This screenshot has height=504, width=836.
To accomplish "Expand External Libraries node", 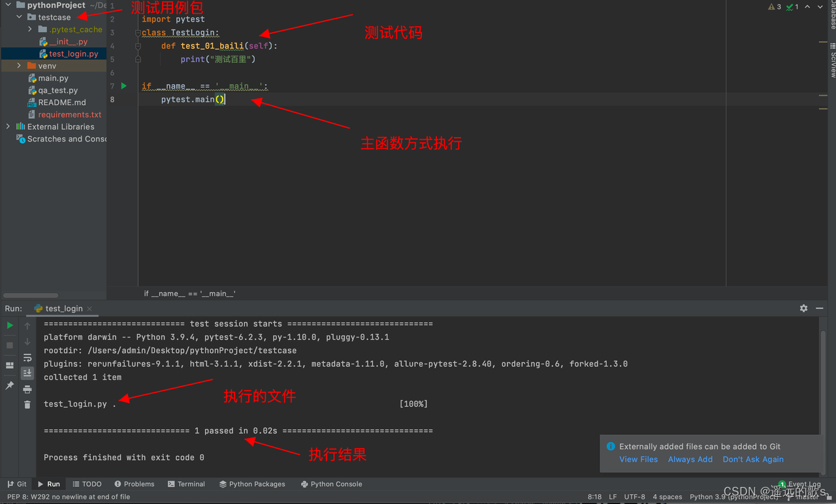I will coord(8,127).
